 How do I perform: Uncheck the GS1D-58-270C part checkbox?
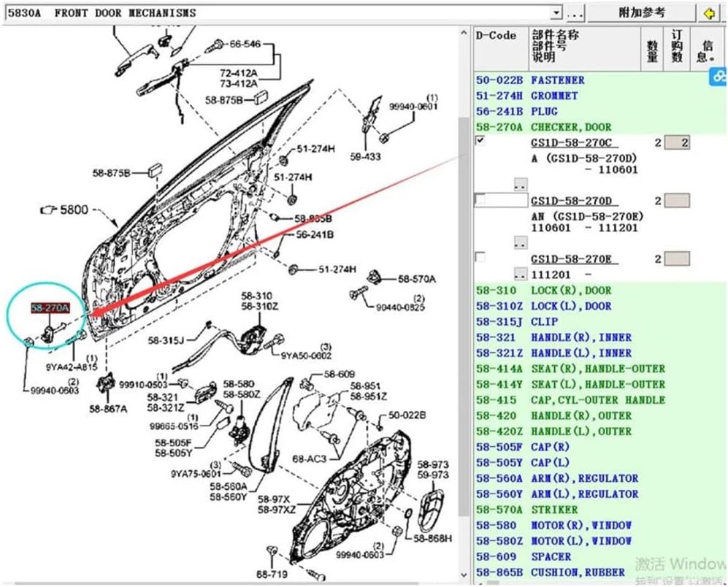tap(480, 142)
